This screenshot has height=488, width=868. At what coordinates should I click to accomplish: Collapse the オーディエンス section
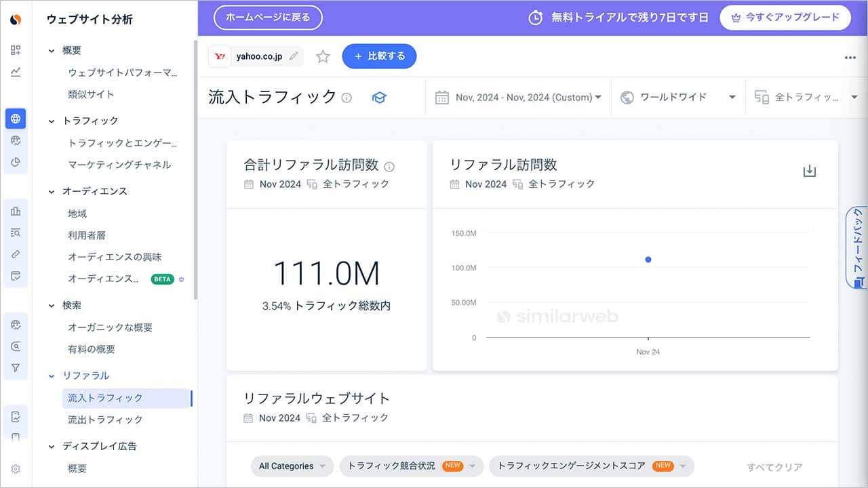(51, 192)
